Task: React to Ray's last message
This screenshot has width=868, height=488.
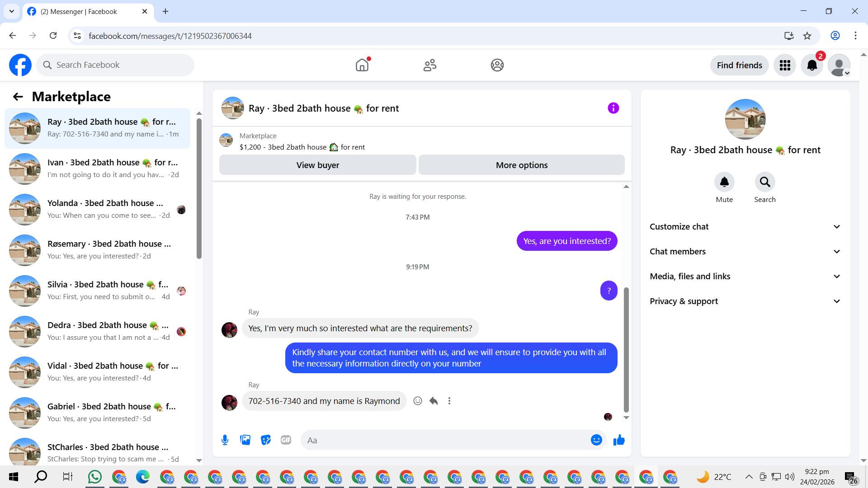Action: point(418,401)
